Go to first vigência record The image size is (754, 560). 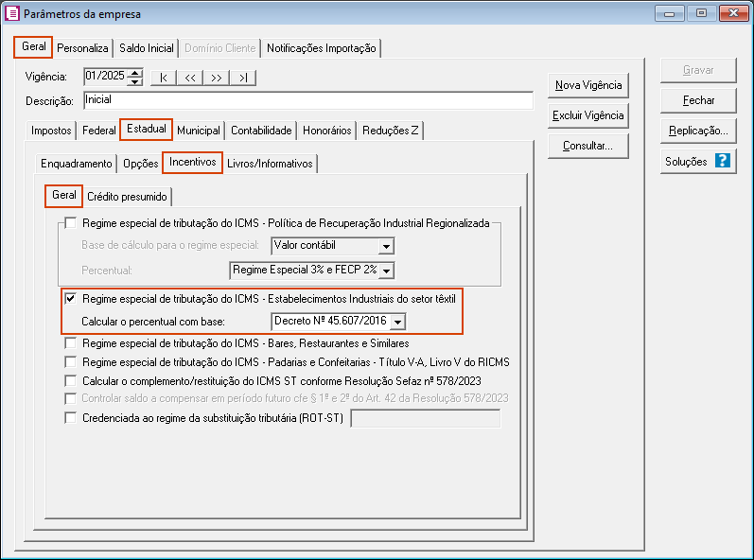point(164,78)
